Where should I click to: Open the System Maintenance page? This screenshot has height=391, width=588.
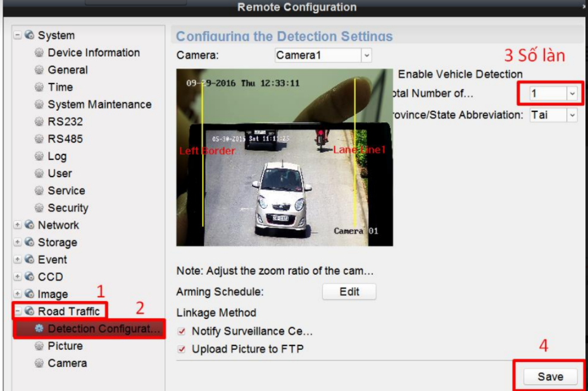coord(99,104)
